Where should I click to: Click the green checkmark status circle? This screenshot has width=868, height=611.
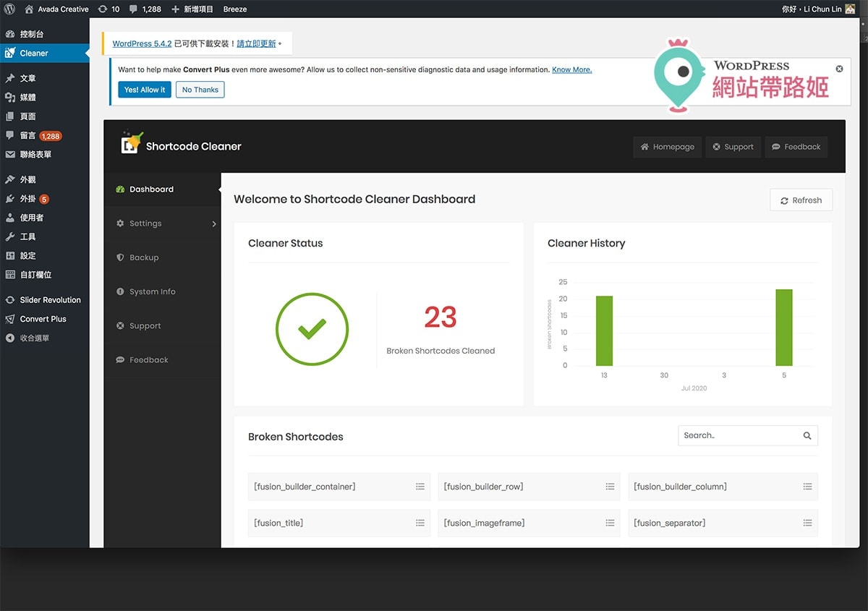(312, 329)
